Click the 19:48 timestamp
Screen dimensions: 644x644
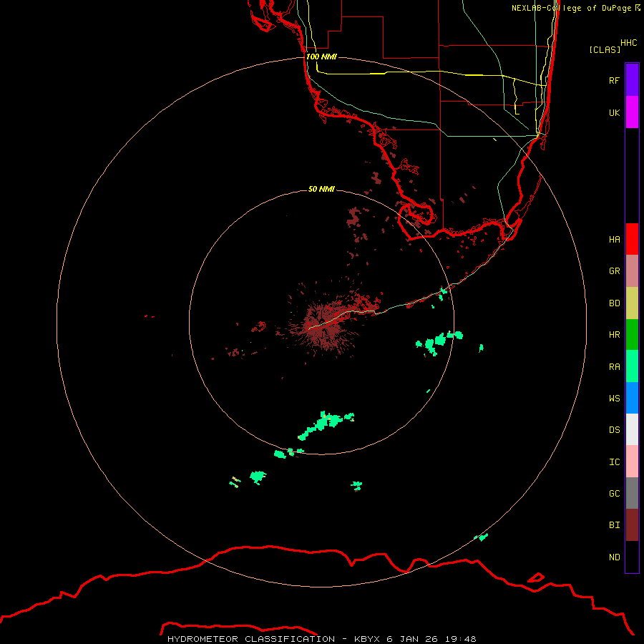462,639
